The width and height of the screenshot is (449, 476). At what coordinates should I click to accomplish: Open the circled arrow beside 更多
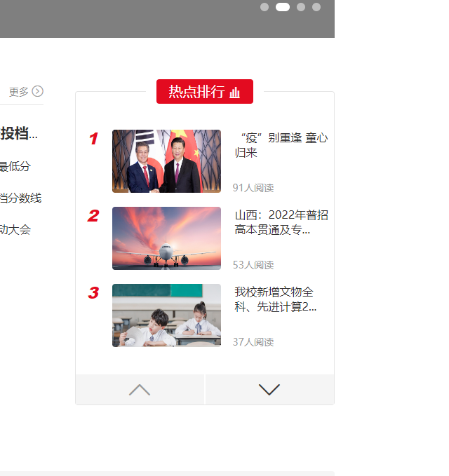pyautogui.click(x=38, y=91)
